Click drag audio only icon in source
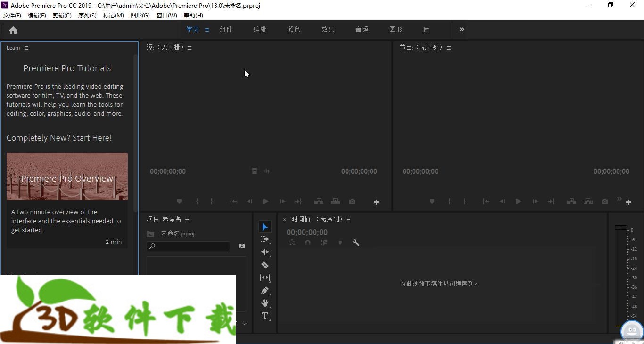Image resolution: width=644 pixels, height=344 pixels. [267, 171]
